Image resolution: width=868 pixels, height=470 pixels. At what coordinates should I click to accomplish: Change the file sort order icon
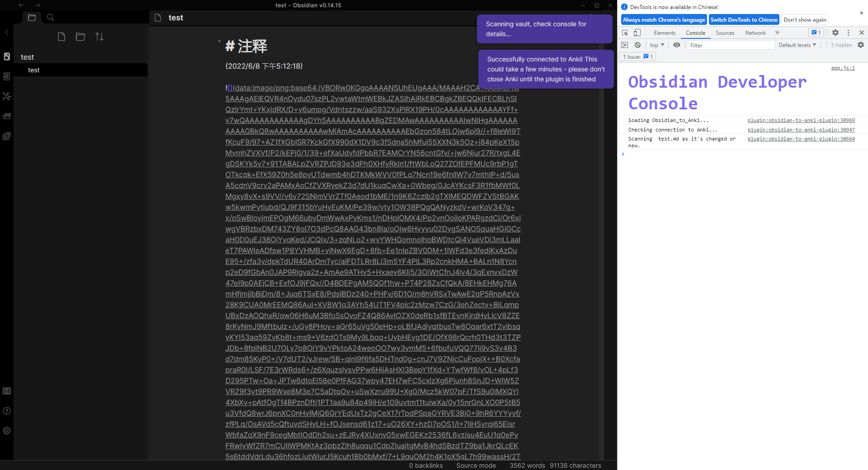tap(99, 37)
